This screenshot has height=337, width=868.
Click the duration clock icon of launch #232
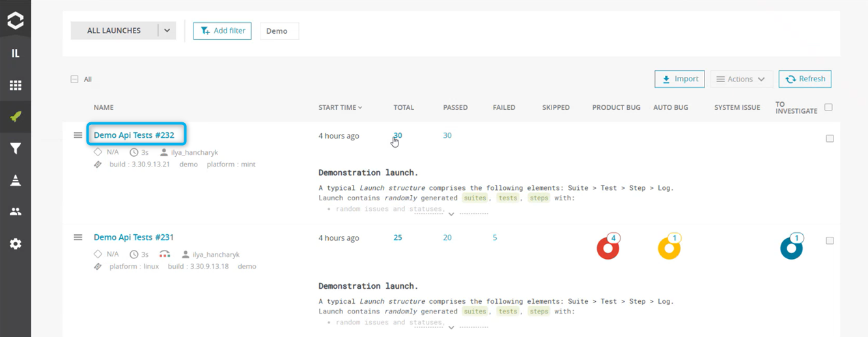click(133, 152)
